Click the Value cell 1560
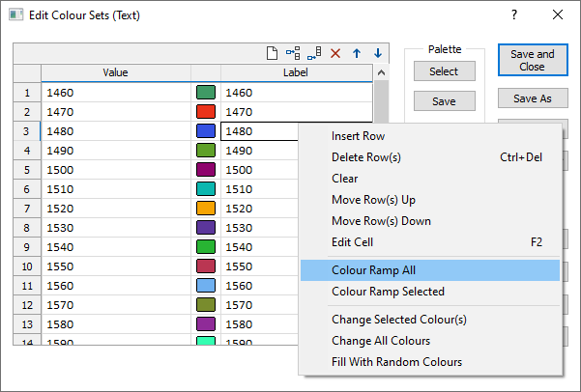This screenshot has height=392, width=581. pos(116,286)
